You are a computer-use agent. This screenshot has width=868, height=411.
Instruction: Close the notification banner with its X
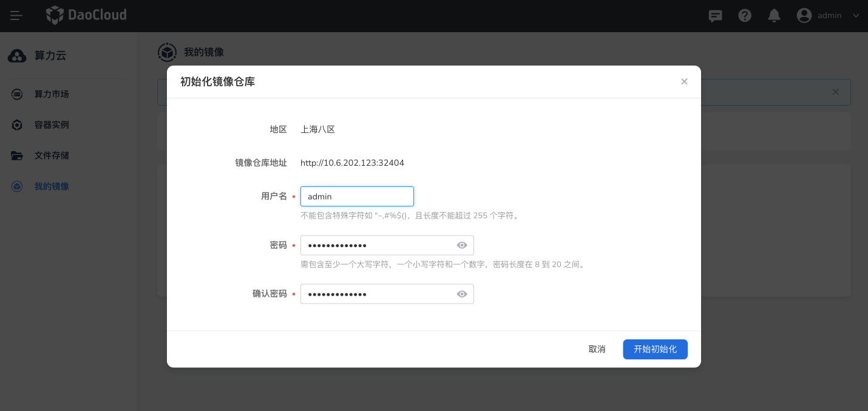click(x=835, y=92)
